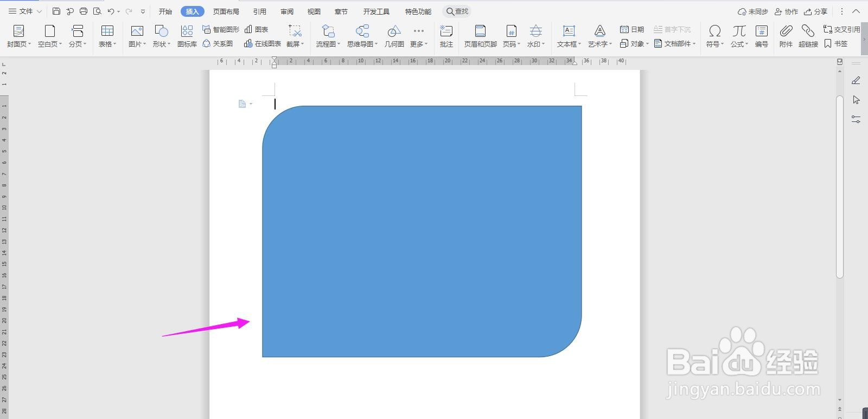Switch to Page Layout (页面布局) tab
The height and width of the screenshot is (419, 868).
(x=226, y=11)
